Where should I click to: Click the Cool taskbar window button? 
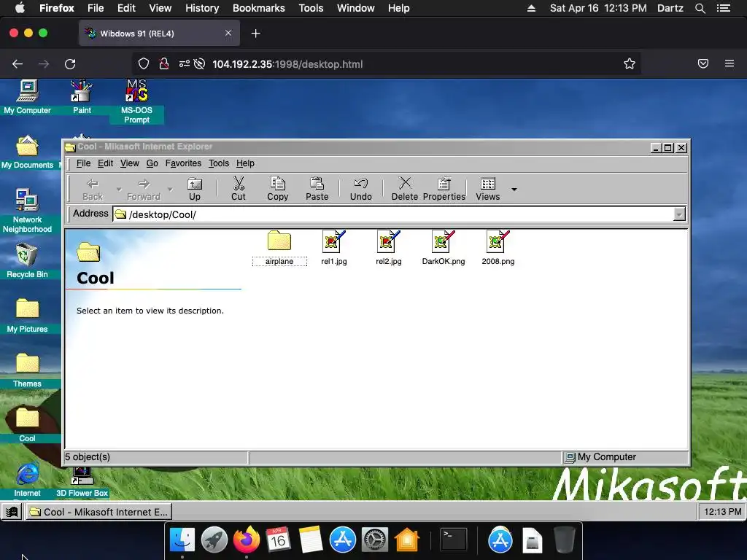point(99,512)
